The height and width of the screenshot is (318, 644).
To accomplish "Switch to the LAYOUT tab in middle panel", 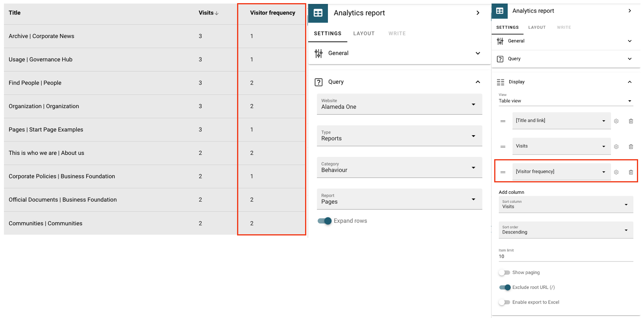I will (x=364, y=33).
